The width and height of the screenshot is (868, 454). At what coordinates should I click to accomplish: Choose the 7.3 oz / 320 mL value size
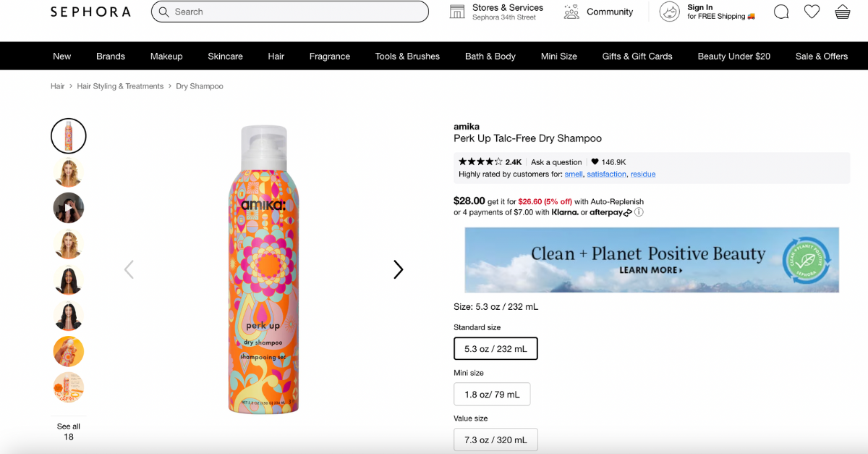click(x=495, y=440)
